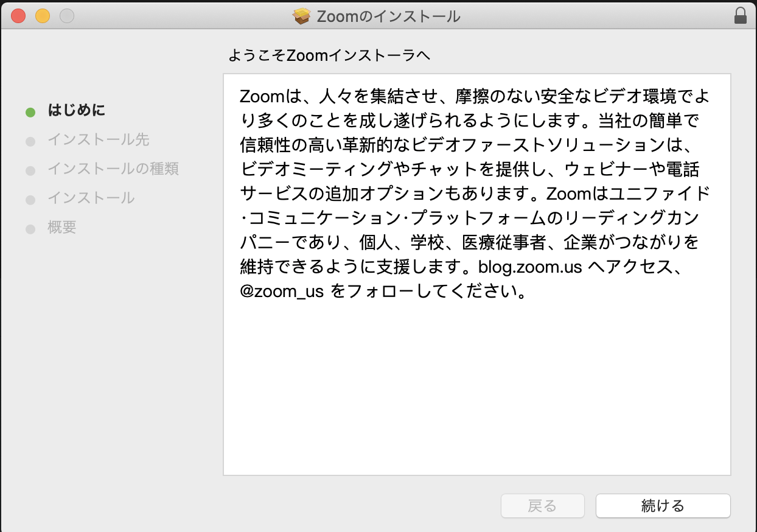The image size is (757, 532).
Task: Click the gray bullet beside インストール先
Action: (x=30, y=142)
